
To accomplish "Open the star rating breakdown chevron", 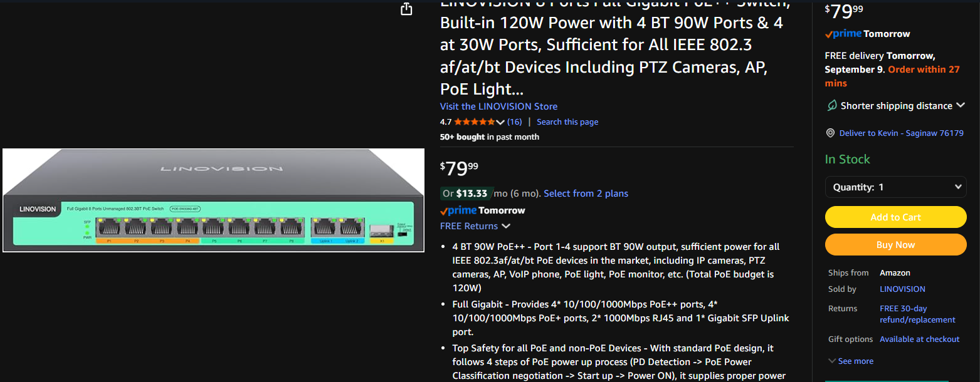I will point(500,122).
